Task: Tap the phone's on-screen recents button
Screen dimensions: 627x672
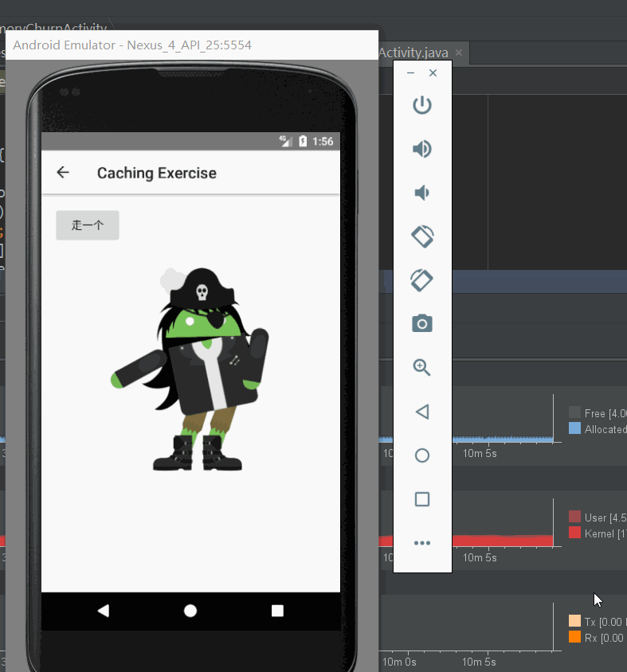Action: 277,611
